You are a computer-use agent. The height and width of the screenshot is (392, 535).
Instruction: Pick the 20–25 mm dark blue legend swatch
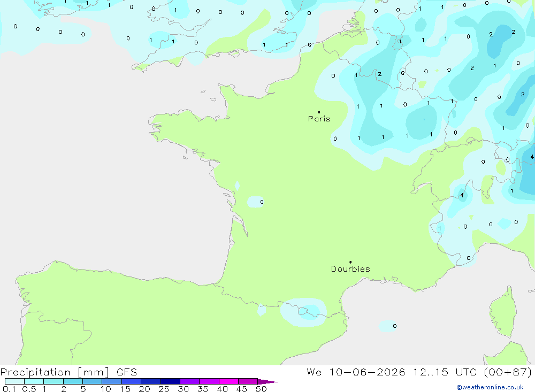(x=150, y=381)
